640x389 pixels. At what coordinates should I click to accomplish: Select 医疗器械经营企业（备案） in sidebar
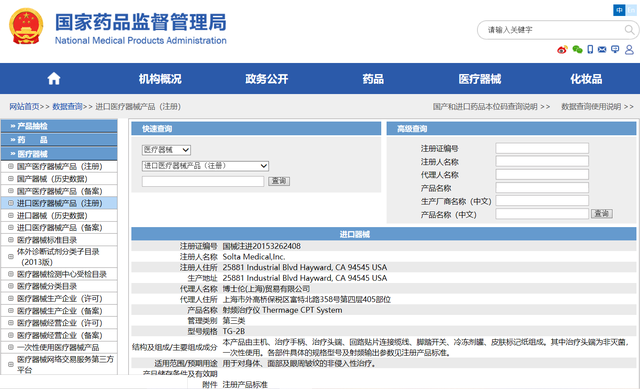click(59, 336)
